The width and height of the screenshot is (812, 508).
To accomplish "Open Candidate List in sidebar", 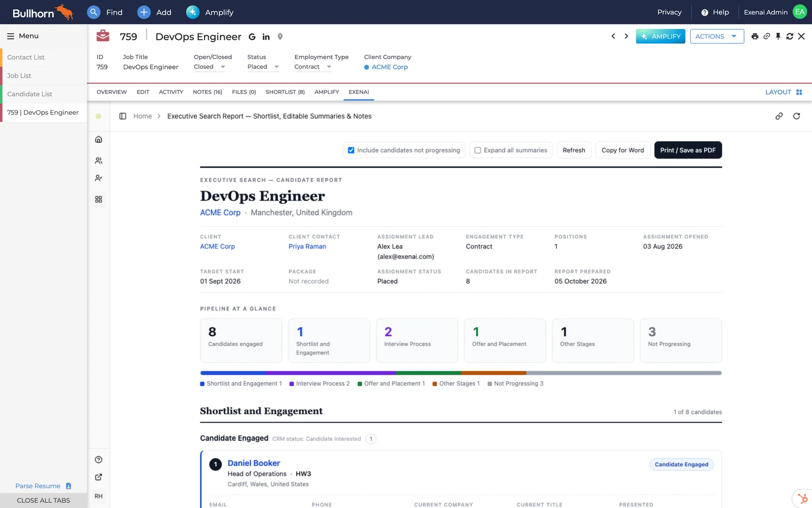I will pyautogui.click(x=44, y=94).
